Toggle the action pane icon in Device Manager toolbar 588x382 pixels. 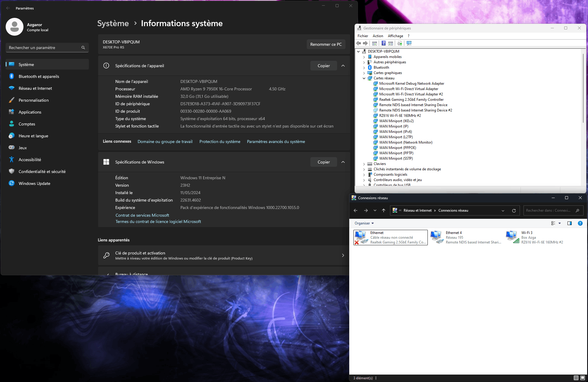[x=391, y=43]
